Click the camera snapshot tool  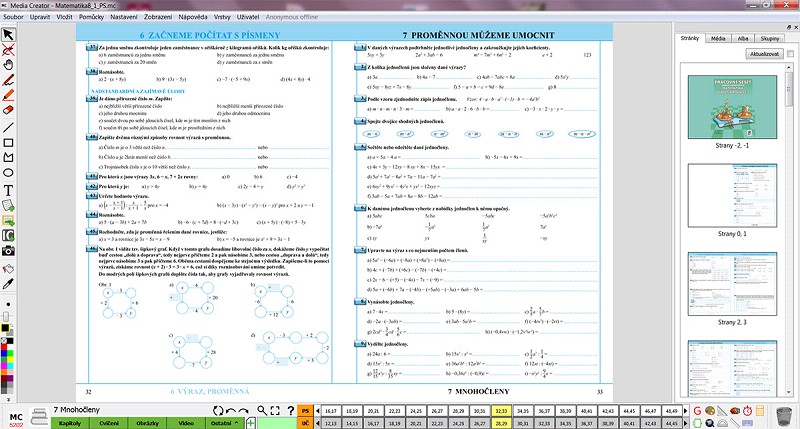[x=8, y=250]
